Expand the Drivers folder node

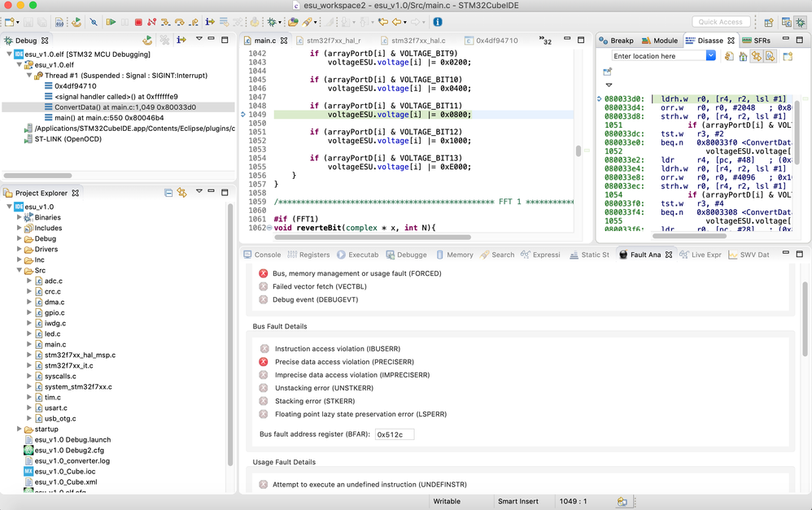click(20, 249)
